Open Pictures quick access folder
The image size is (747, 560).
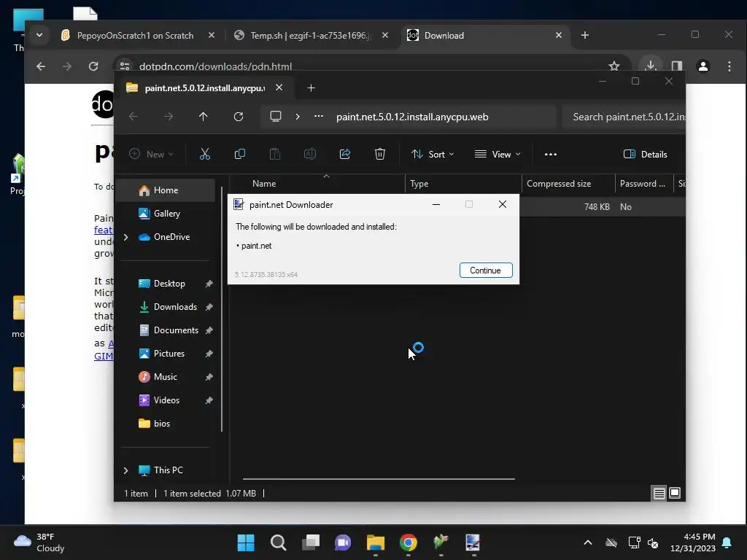pyautogui.click(x=166, y=354)
